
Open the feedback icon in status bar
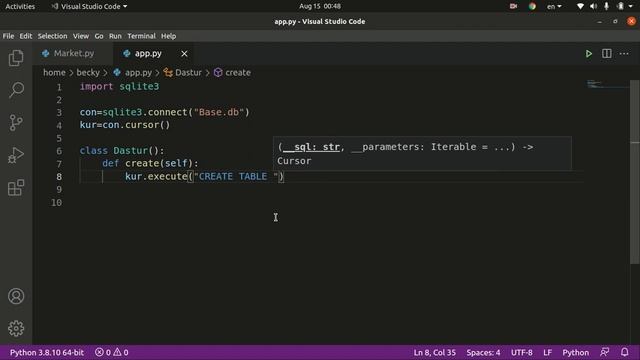click(605, 352)
